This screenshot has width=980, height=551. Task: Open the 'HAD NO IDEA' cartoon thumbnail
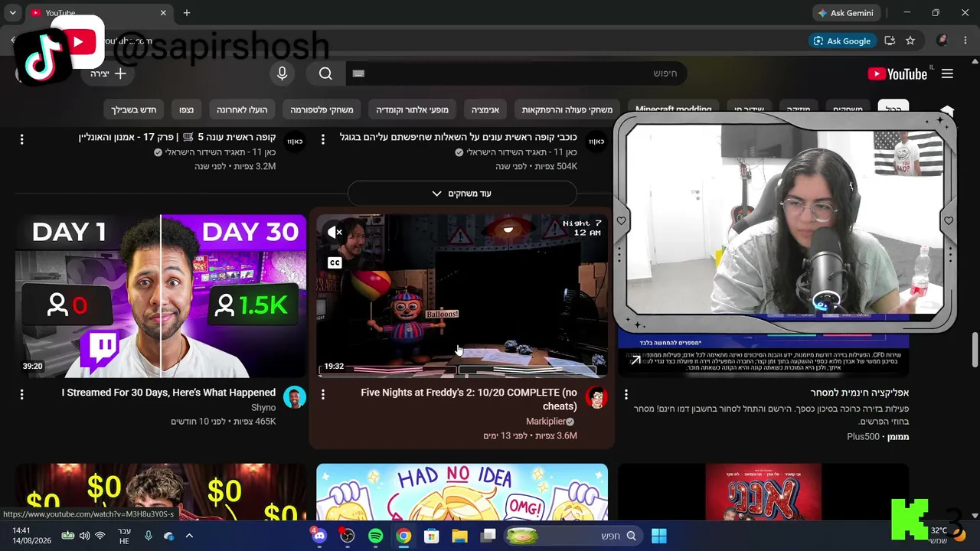462,492
